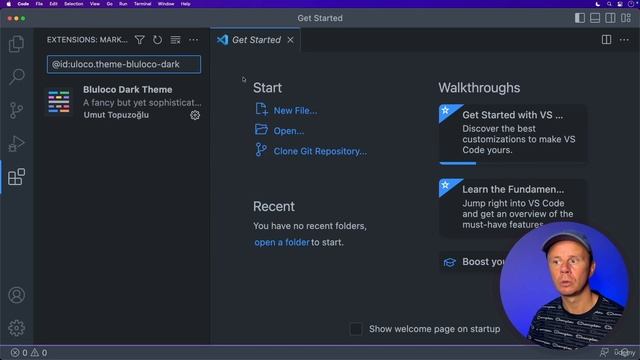The width and height of the screenshot is (640, 360).
Task: Split the editor to the right
Action: click(607, 40)
